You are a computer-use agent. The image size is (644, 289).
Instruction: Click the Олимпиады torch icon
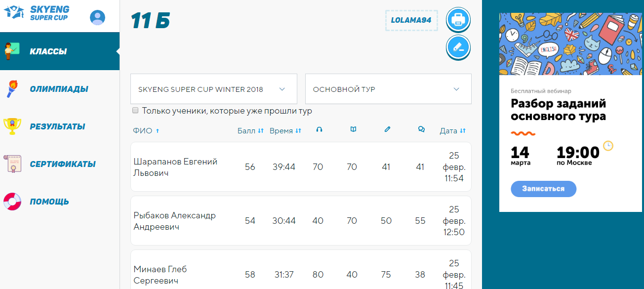(11, 89)
